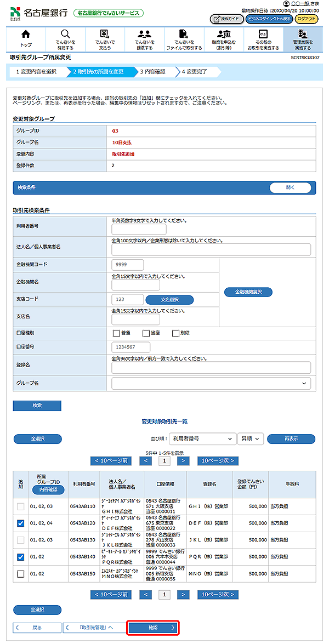This screenshot has width=329, height=644.
Task: Open 融資を申込む bank icon
Action: point(223,35)
